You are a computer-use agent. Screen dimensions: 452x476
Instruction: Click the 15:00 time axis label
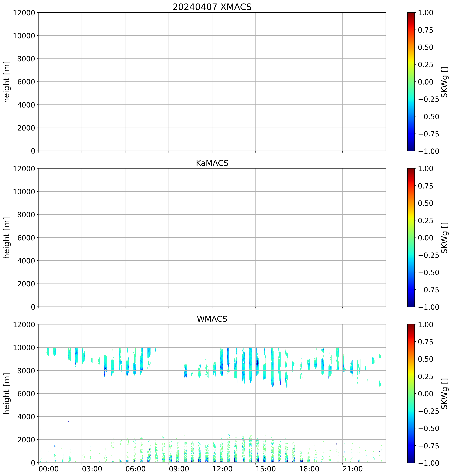pos(266,469)
